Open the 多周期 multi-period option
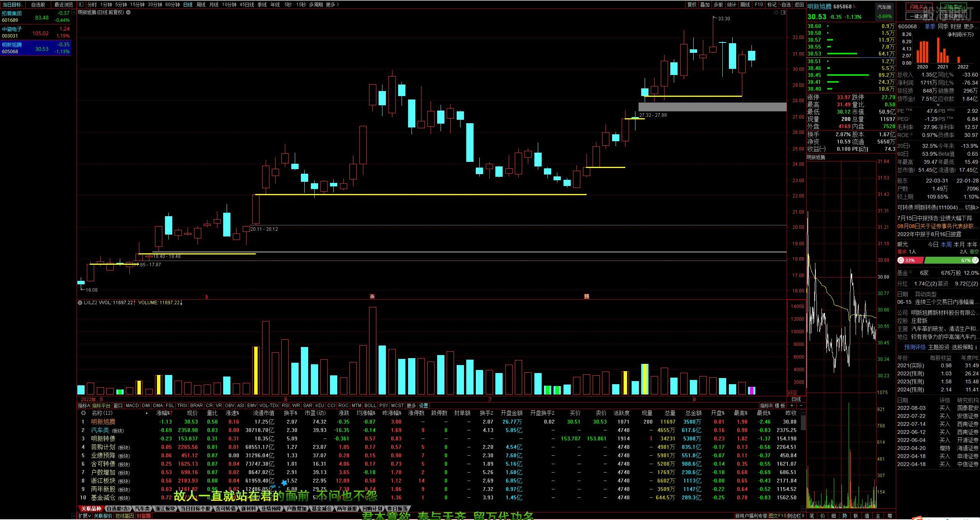Screen dimensions: 980x520 pyautogui.click(x=316, y=5)
